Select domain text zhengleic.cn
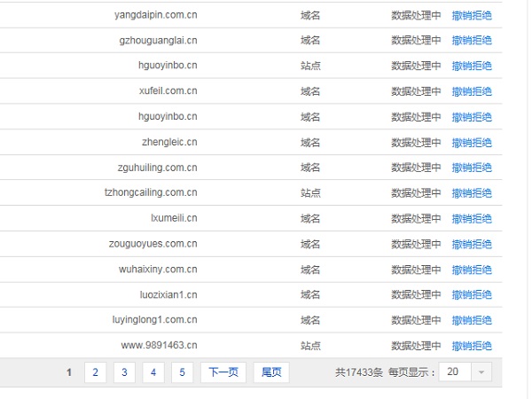 [169, 142]
